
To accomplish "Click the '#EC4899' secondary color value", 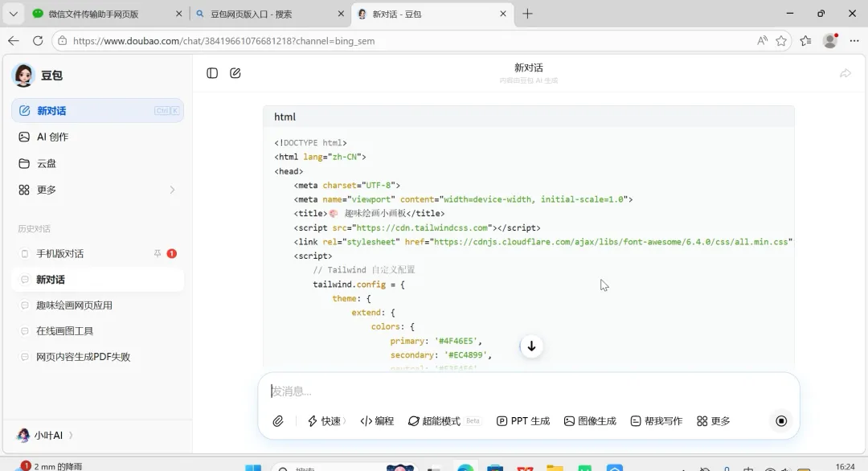I will tap(468, 355).
